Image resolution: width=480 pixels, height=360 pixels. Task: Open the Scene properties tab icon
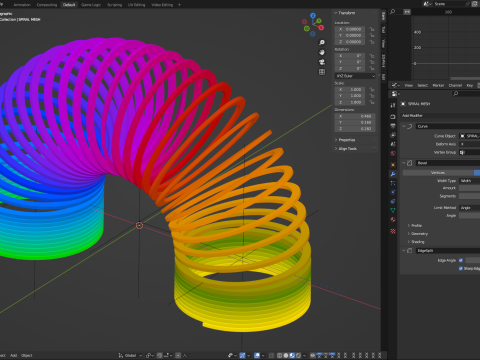(x=393, y=144)
